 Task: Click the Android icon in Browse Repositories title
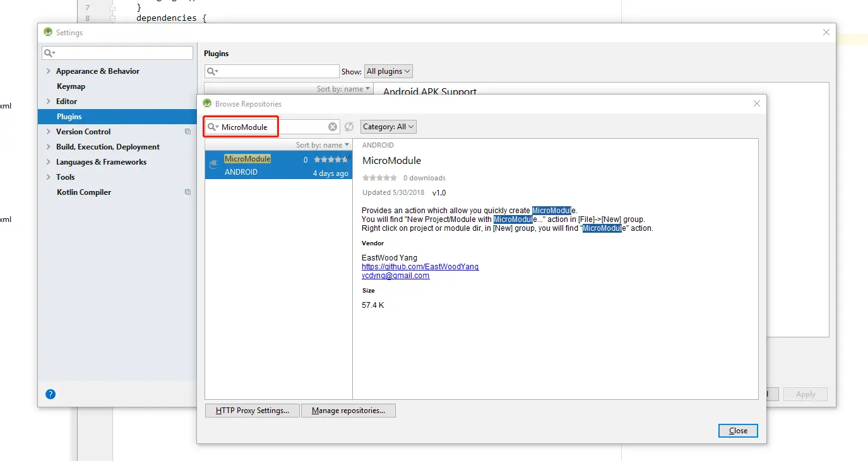207,104
